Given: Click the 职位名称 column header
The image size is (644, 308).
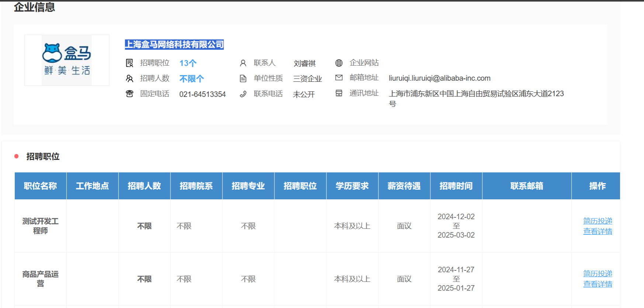Looking at the screenshot, I should (x=41, y=186).
